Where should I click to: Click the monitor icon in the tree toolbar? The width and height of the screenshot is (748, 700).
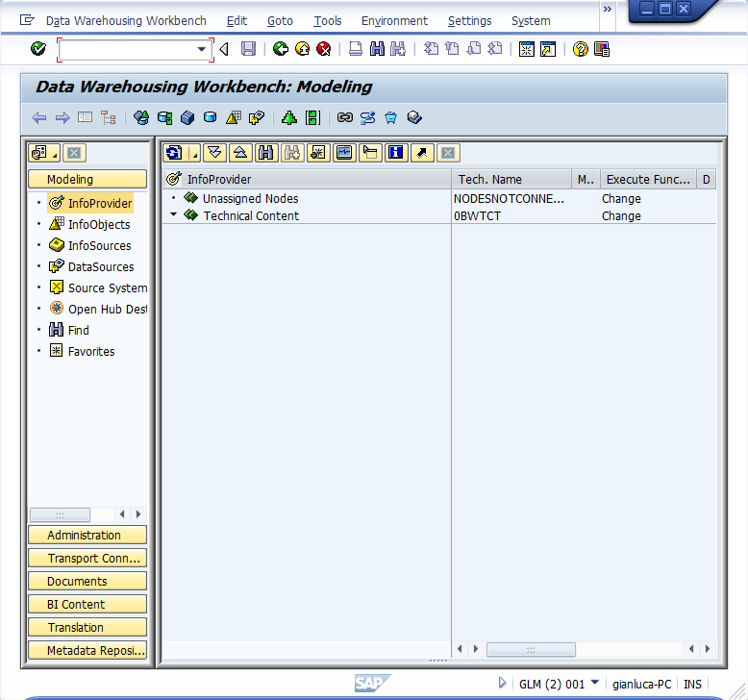(x=344, y=153)
